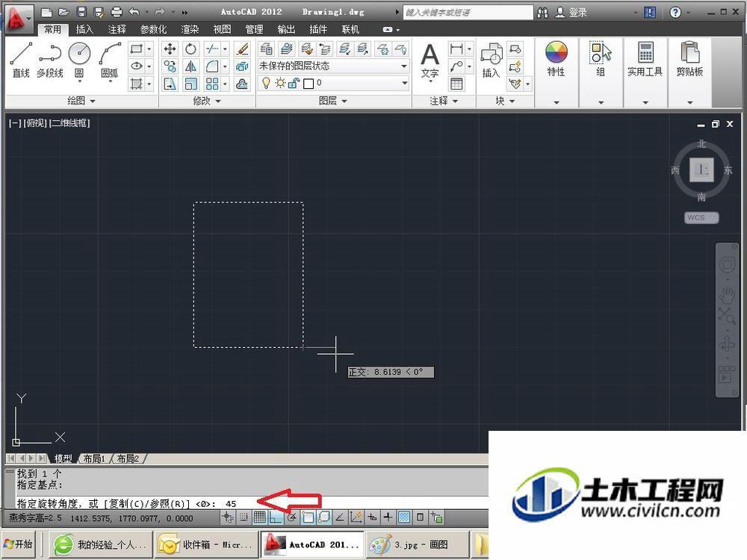
Task: Click the Hatch draw tool
Action: (137, 84)
